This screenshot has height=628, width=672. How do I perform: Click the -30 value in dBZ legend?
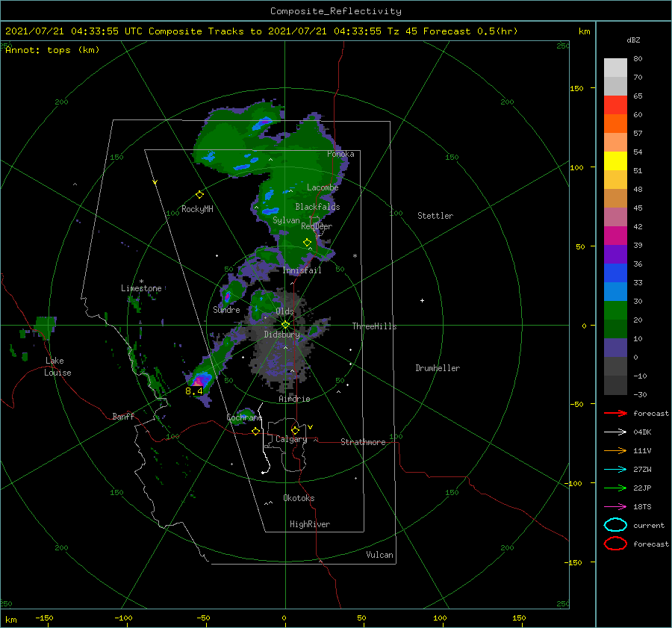(x=640, y=394)
